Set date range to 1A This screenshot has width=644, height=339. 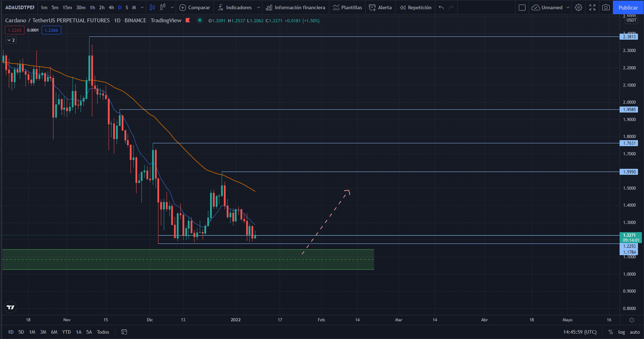tap(79, 332)
